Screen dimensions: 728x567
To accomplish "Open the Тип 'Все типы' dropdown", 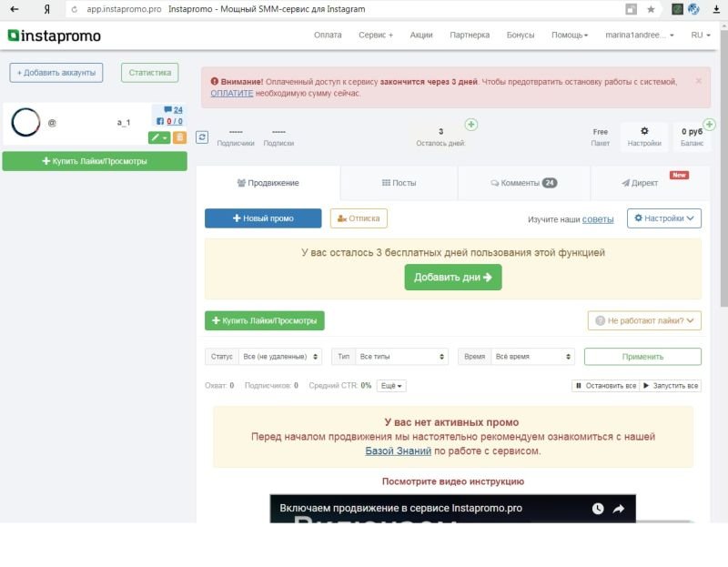I will pos(401,357).
